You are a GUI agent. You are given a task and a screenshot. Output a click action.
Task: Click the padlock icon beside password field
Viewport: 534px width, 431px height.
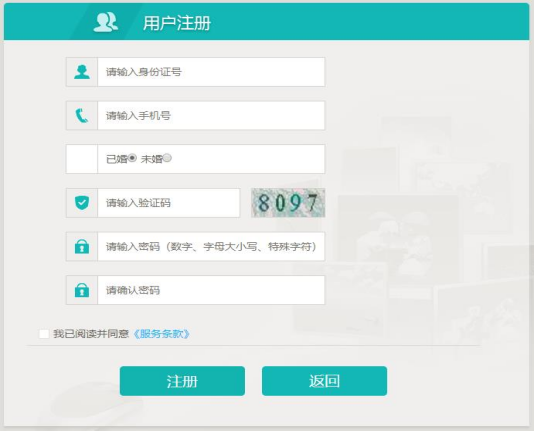click(x=82, y=246)
